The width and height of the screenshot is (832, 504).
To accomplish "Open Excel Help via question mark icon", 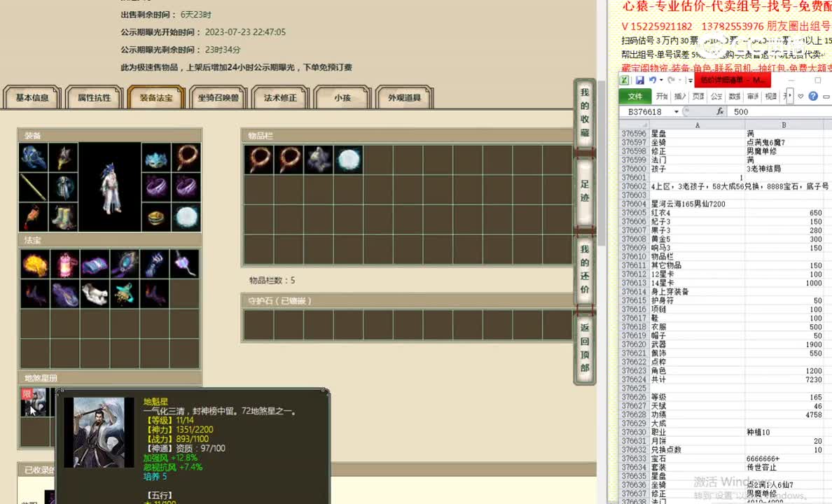I will pyautogui.click(x=814, y=97).
